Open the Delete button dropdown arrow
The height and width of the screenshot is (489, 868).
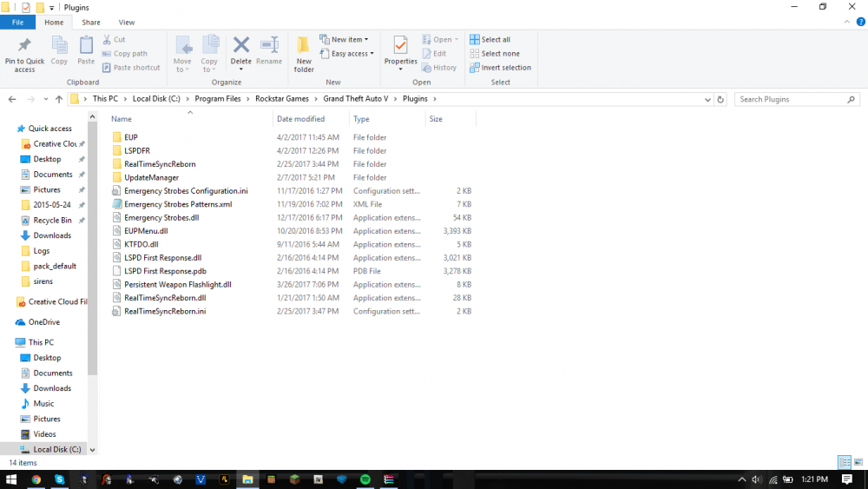240,69
